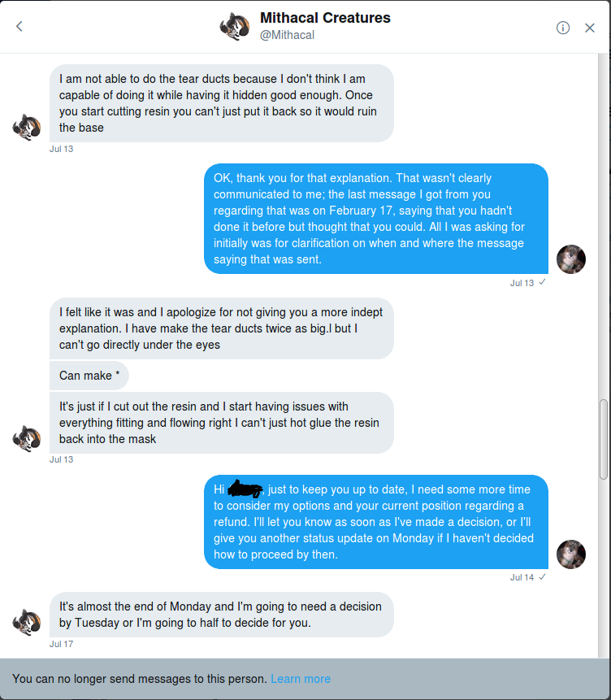
Task: Click the sender avatar beside the hot glue message
Action: coord(27,438)
